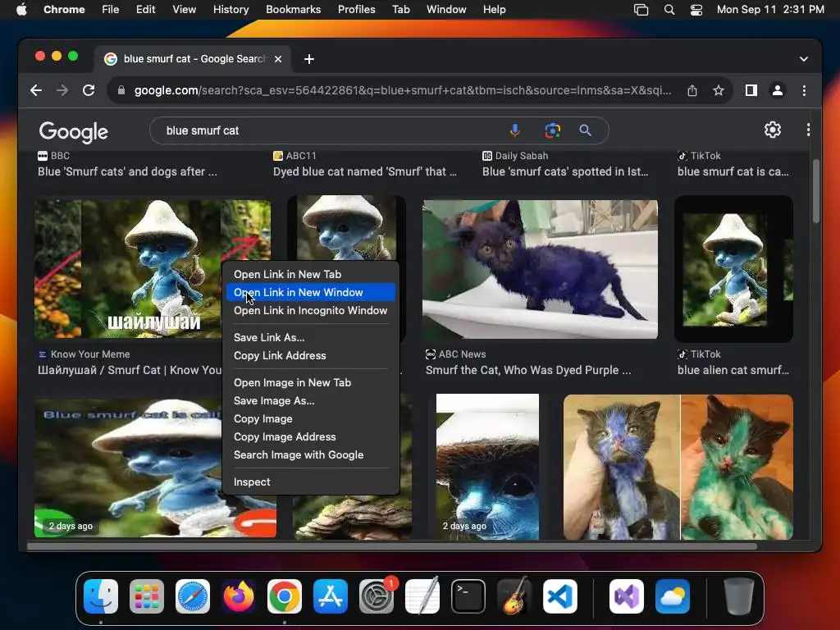Launch Safari from the Dock
840x630 pixels.
192,596
